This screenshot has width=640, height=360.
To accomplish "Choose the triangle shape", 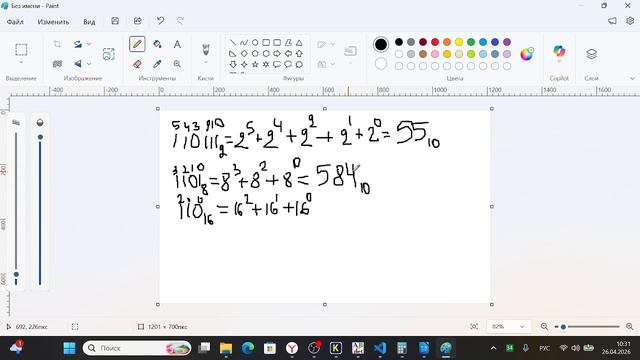I will click(x=299, y=42).
